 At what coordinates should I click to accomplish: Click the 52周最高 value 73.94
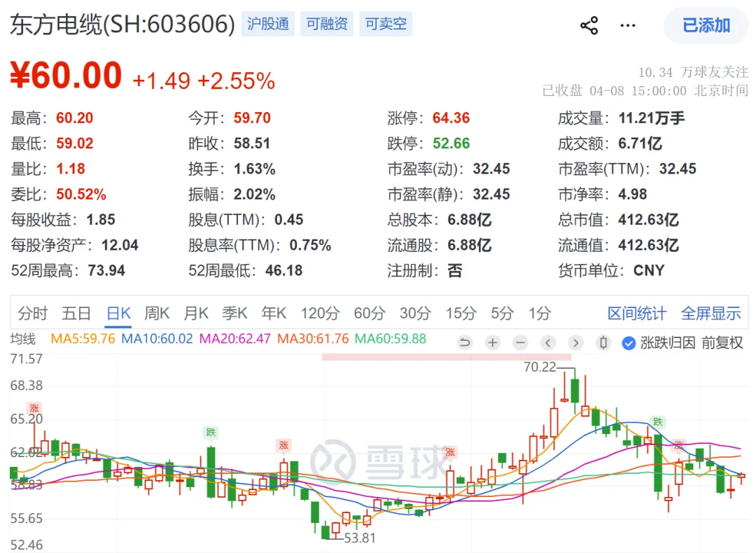pyautogui.click(x=106, y=270)
